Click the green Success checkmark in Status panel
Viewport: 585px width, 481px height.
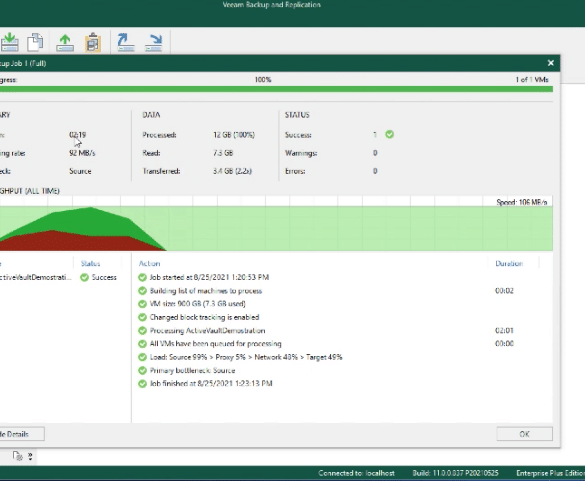point(390,134)
